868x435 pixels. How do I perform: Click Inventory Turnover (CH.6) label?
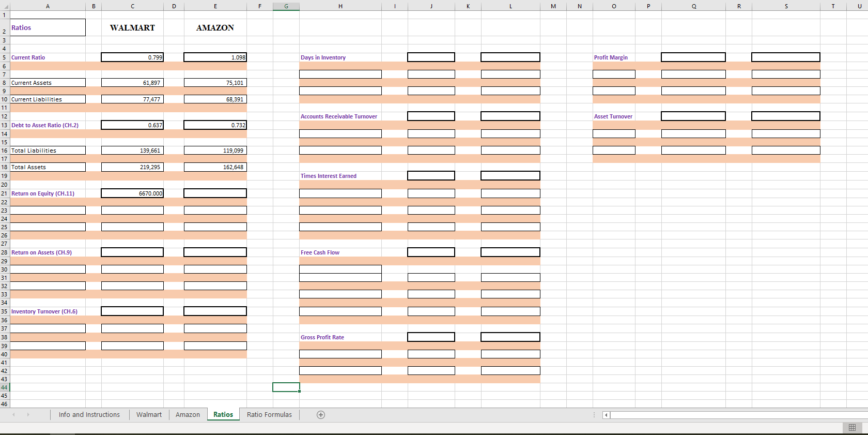(x=44, y=311)
